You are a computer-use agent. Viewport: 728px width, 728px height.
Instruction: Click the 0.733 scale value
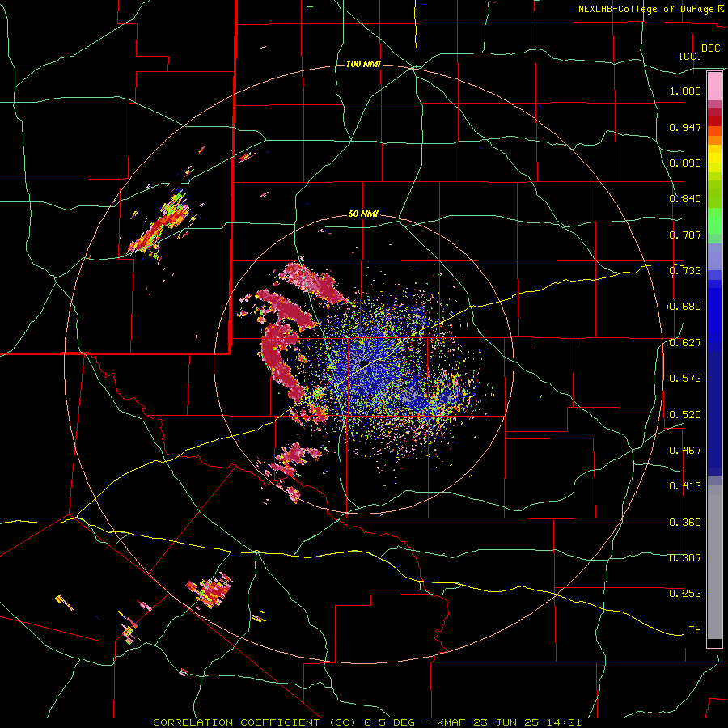(x=685, y=271)
